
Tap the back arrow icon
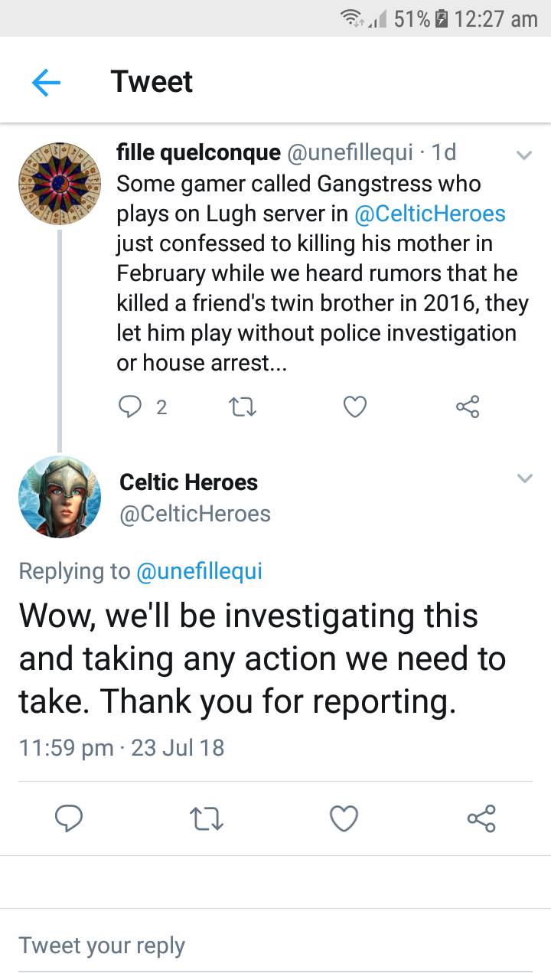(x=46, y=82)
